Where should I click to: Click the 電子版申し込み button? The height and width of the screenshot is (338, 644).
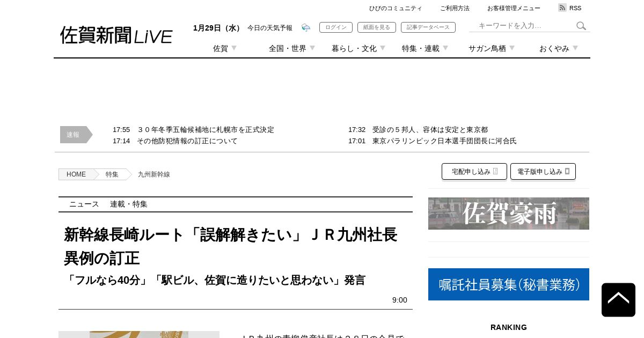tap(543, 172)
